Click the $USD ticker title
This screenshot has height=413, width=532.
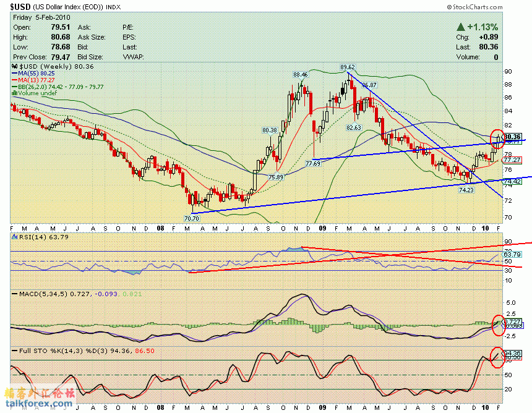click(20, 7)
